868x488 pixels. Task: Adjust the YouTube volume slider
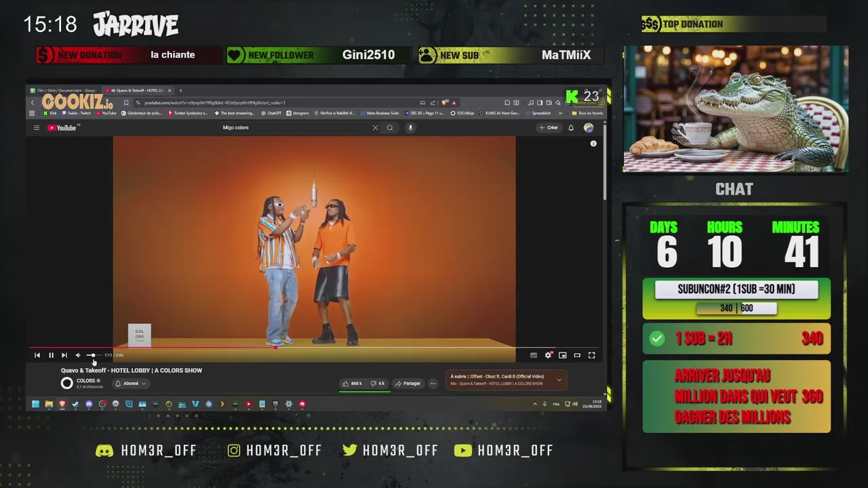(x=94, y=355)
